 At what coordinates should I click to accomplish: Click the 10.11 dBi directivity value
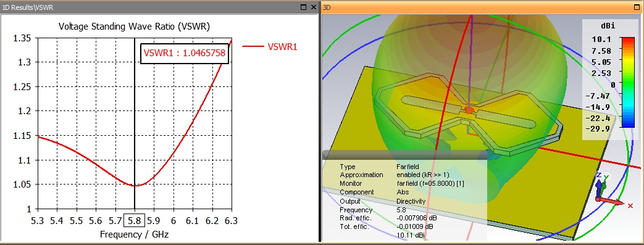[x=411, y=235]
